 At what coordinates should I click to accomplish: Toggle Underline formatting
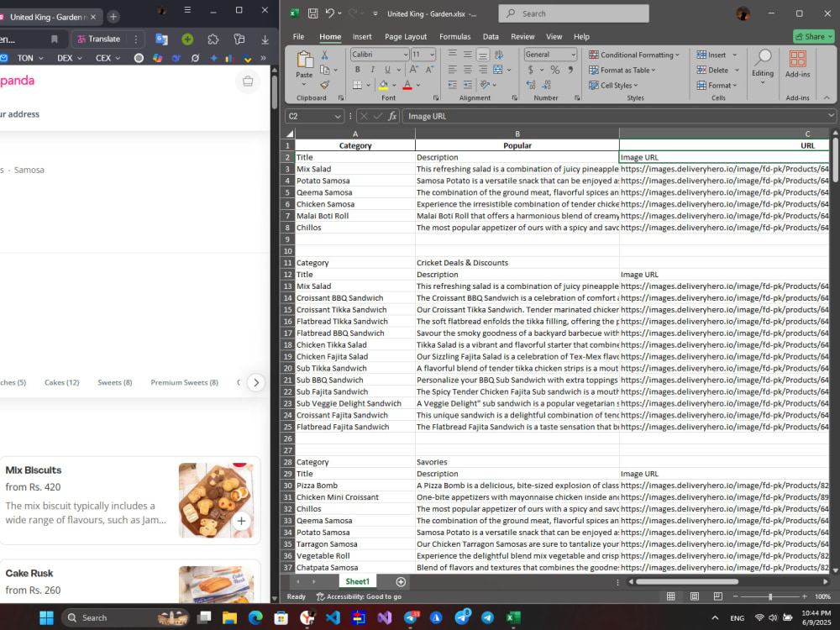(386, 70)
